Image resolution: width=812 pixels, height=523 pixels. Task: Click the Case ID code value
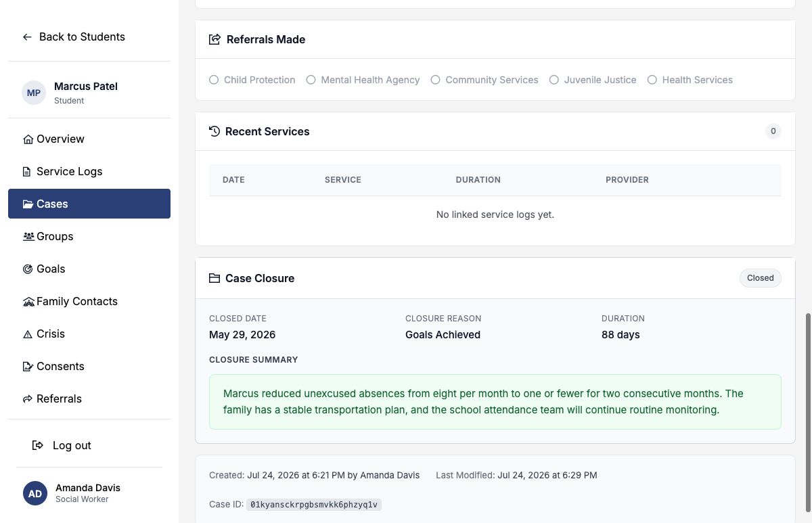(x=314, y=505)
